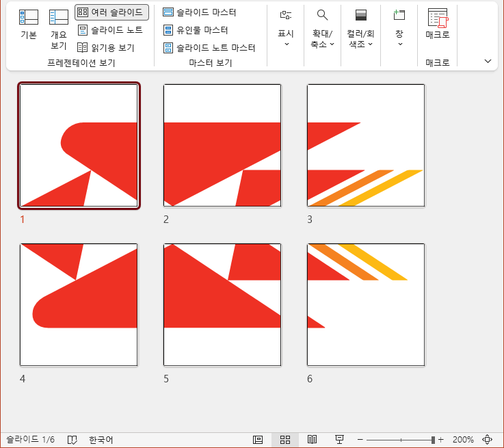Switch to Normal view from status bar
Viewport: 504px width, 448px height.
[258, 440]
